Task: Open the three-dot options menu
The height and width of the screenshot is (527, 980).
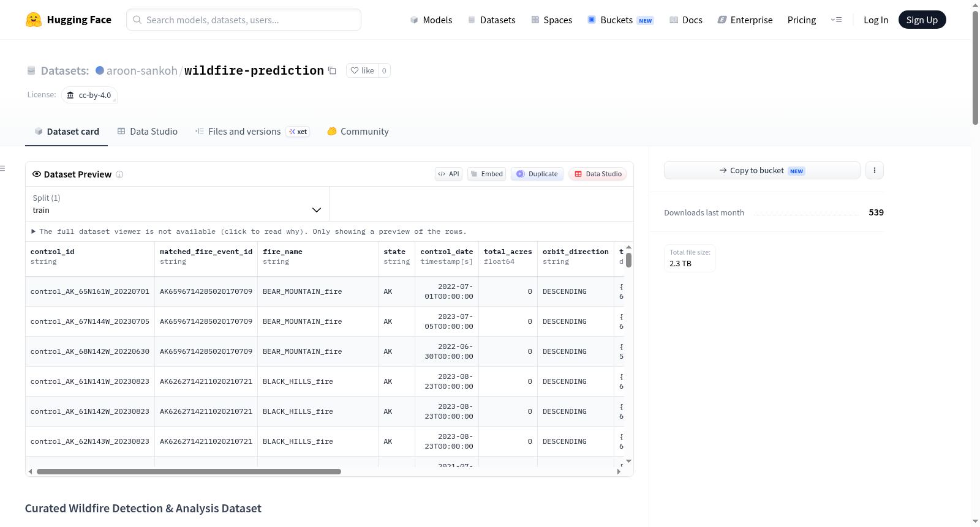Action: pyautogui.click(x=875, y=170)
